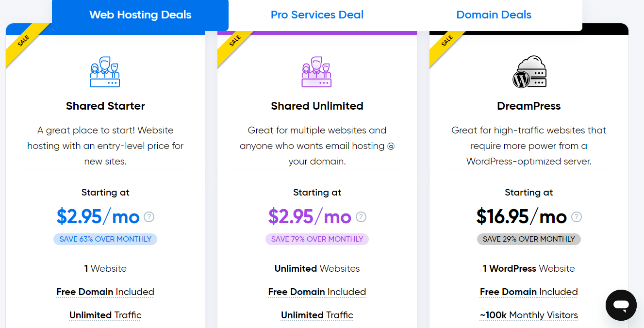Click the Shared Starter hosting icon

coord(105,72)
